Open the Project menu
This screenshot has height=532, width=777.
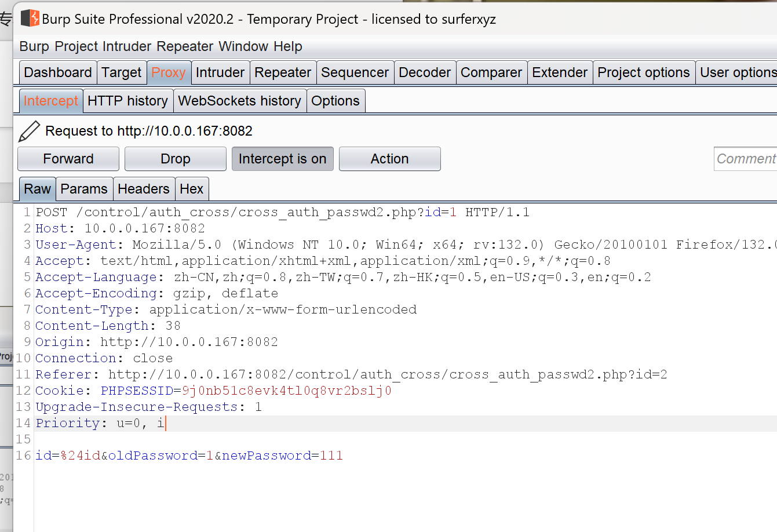(x=77, y=46)
